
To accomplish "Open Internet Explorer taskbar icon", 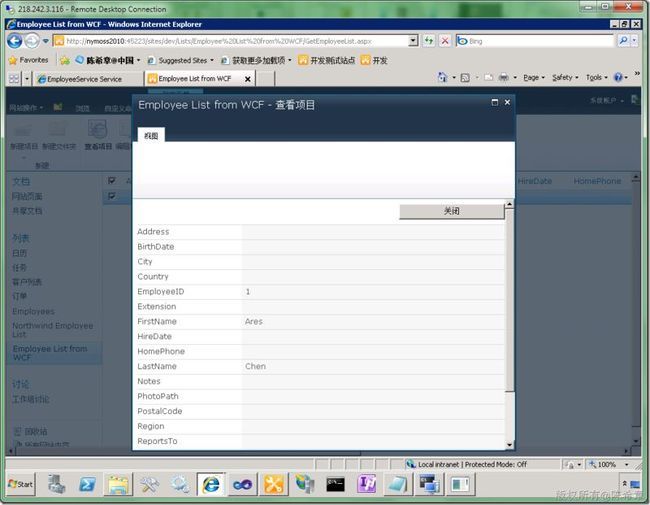I will click(x=211, y=484).
